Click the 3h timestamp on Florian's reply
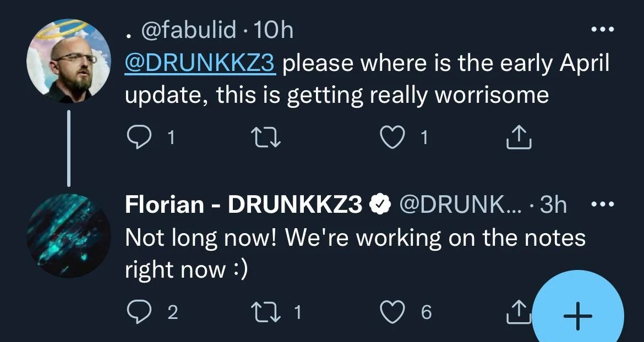The image size is (644, 342). (x=553, y=205)
